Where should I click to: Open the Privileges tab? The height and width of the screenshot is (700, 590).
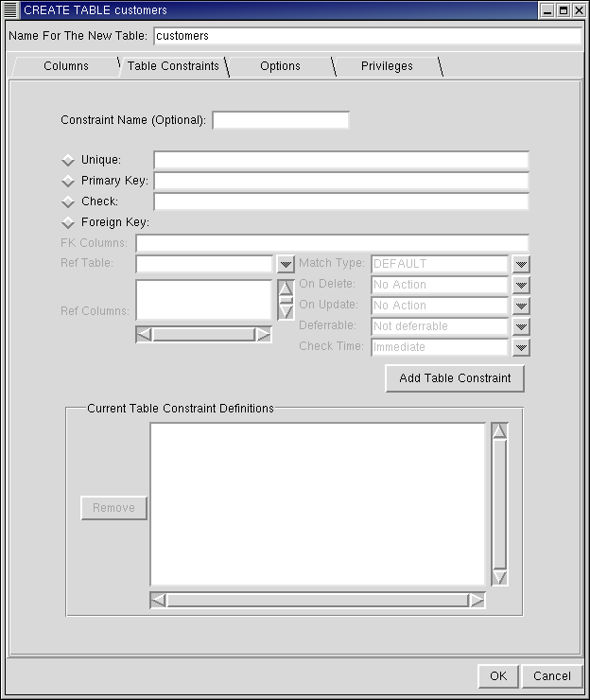[x=387, y=66]
